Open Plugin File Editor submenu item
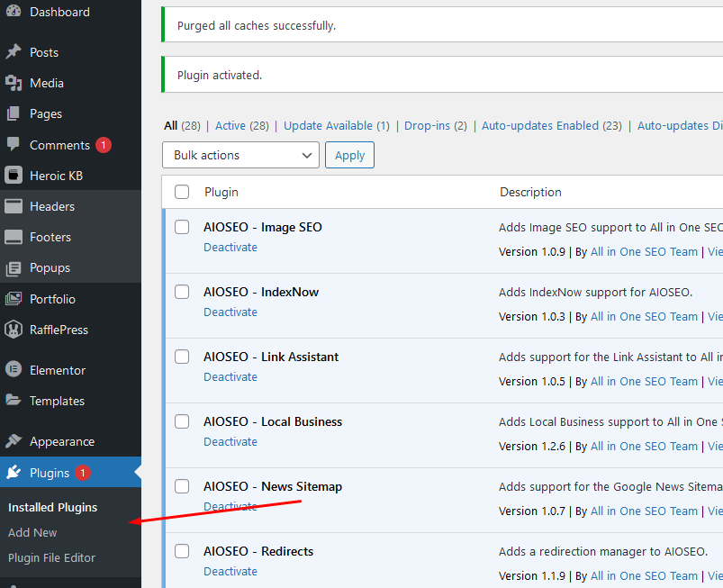 (51, 557)
